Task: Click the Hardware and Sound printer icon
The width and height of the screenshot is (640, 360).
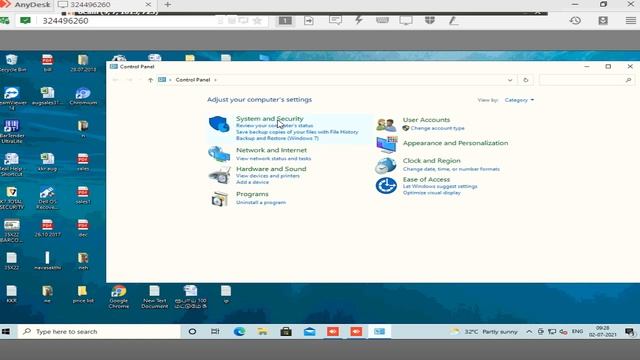Action: 220,176
